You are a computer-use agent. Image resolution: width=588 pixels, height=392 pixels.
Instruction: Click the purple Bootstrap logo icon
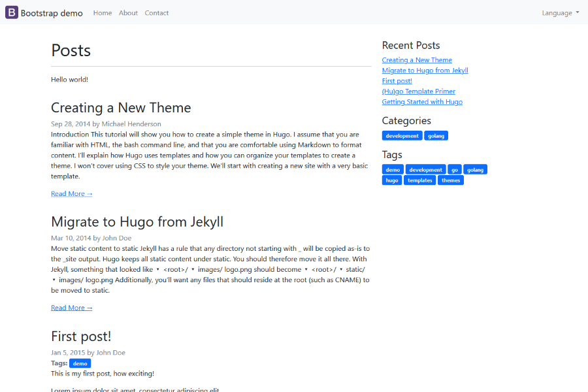12,12
